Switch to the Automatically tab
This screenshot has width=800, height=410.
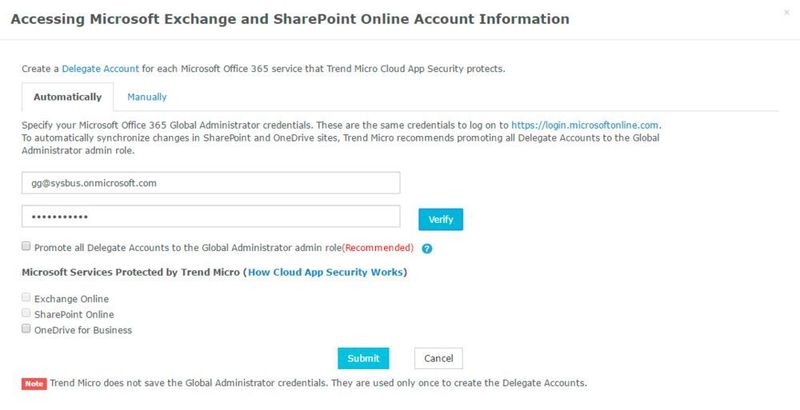pyautogui.click(x=67, y=97)
